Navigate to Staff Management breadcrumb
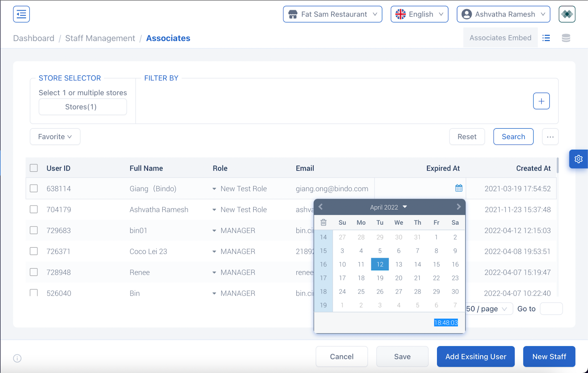This screenshot has width=588, height=373. coord(100,38)
